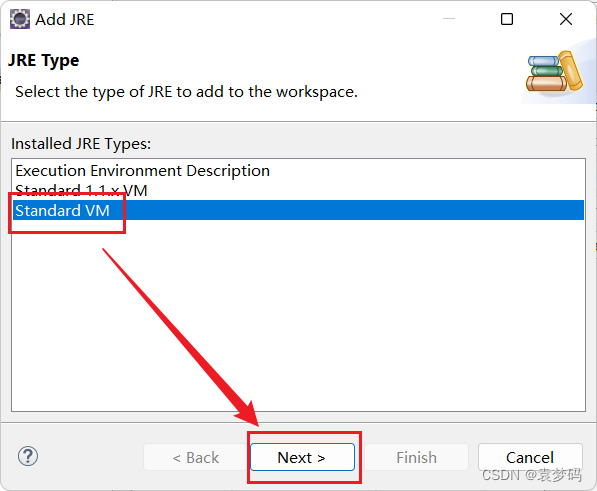Maximize the Add JRE window
Screen dimensions: 597x491
(507, 19)
